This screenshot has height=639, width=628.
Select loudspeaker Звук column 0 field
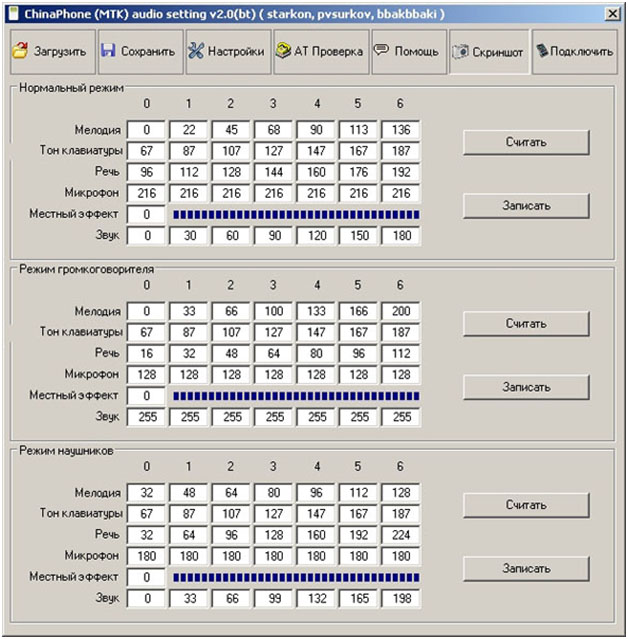click(x=146, y=417)
